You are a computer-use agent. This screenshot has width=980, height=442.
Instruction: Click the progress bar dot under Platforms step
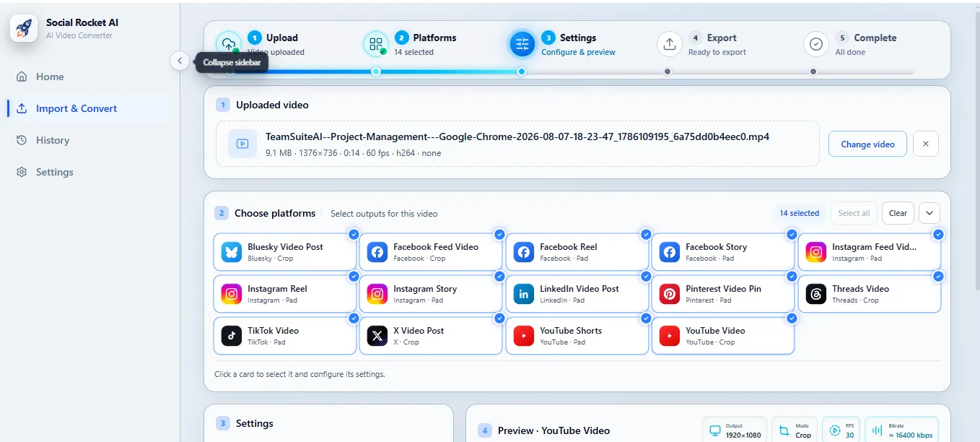coord(375,71)
